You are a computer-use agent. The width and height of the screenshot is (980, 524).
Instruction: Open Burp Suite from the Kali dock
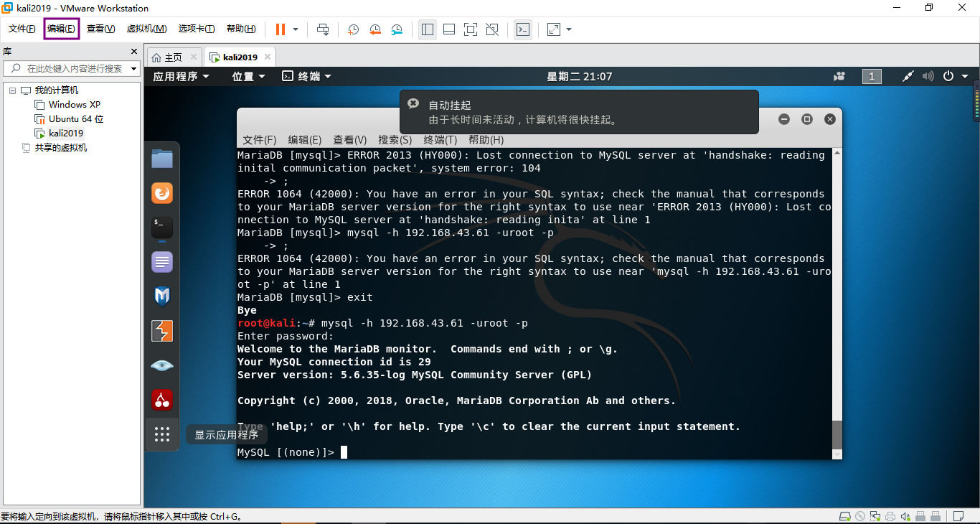[161, 330]
